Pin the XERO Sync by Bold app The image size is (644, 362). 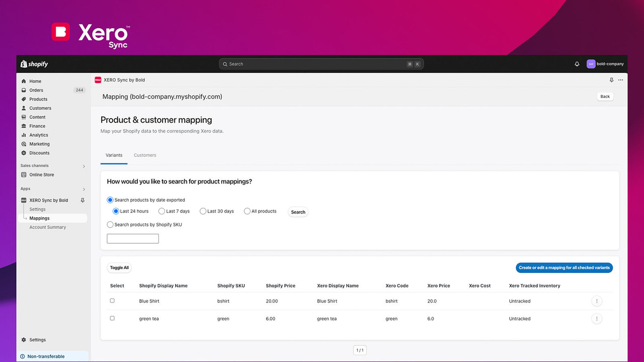(x=586, y=200)
